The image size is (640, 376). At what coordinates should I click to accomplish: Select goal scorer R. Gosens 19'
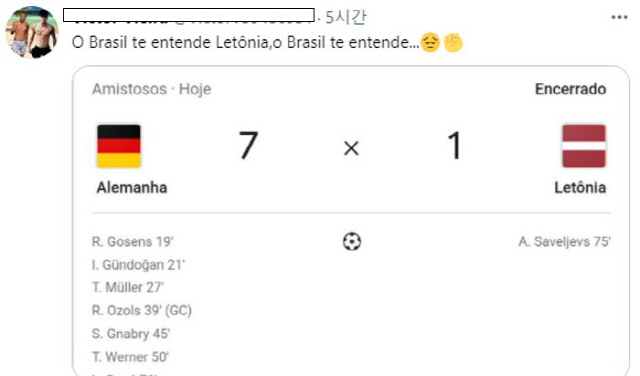pyautogui.click(x=133, y=242)
